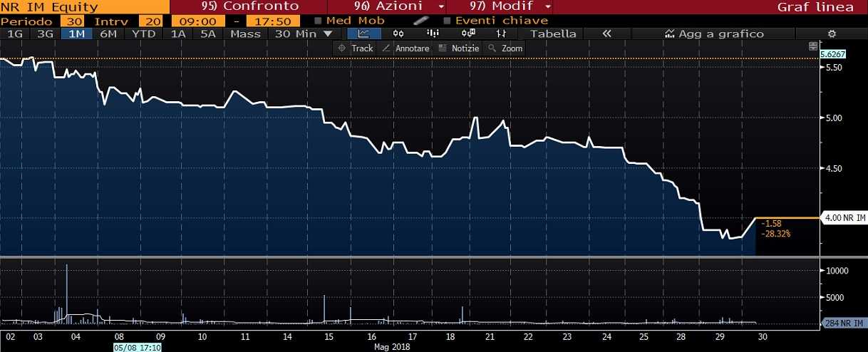Open chart settings gear icon
Viewport: 868px width, 352px height.
(x=831, y=33)
